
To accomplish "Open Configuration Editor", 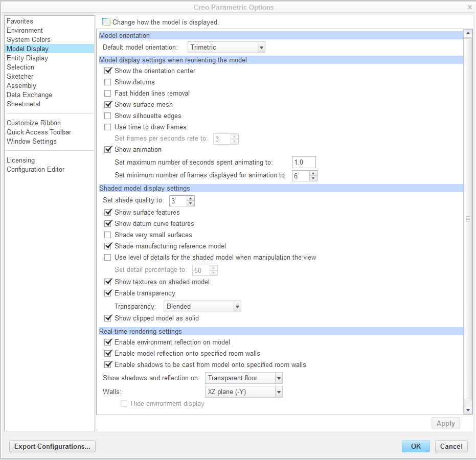I will pyautogui.click(x=35, y=169).
